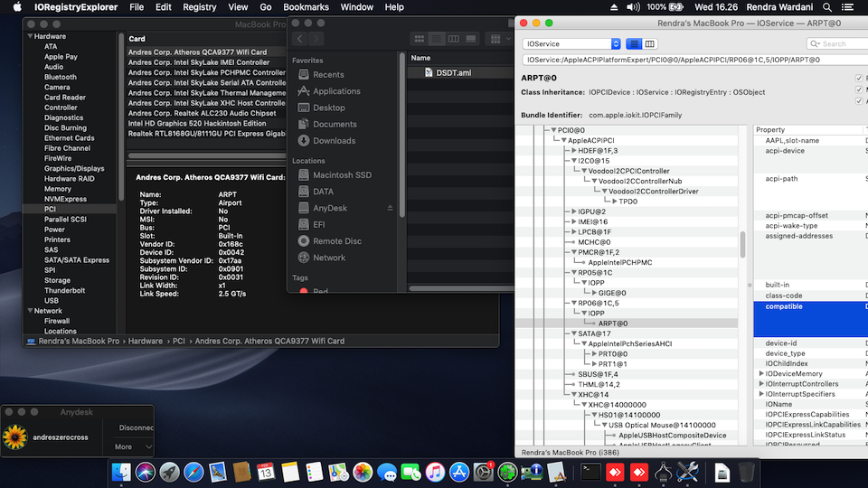
Task: Open yellow Notes icon in Dock
Action: [290, 473]
